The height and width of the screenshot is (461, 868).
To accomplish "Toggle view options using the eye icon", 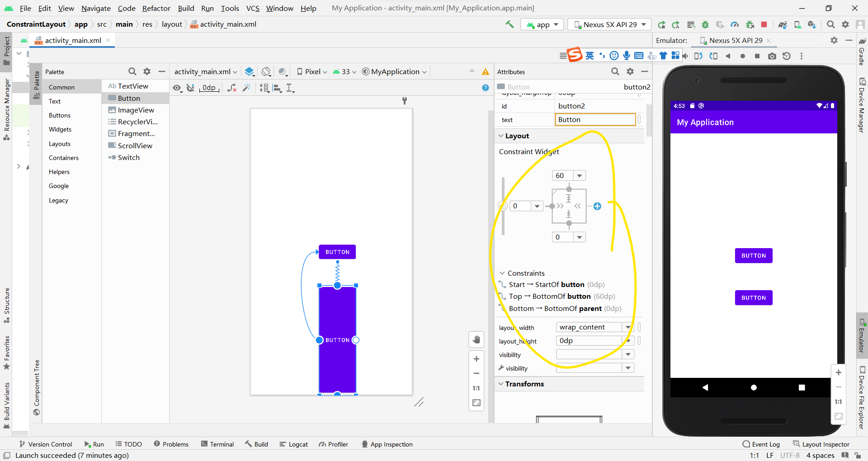I will coord(177,88).
